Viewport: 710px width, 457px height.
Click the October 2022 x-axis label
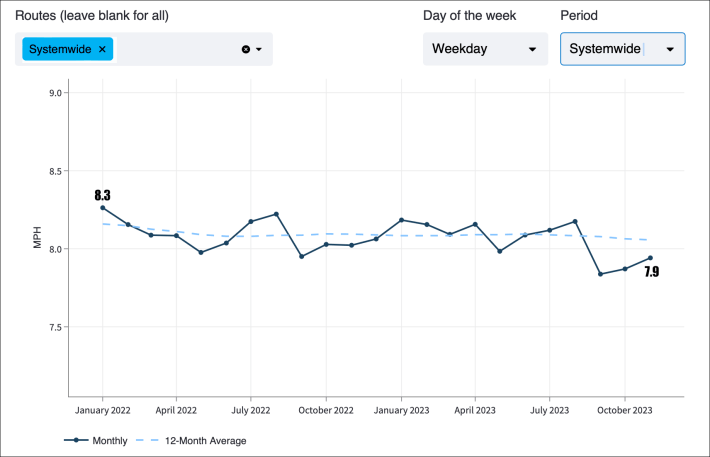pos(326,409)
